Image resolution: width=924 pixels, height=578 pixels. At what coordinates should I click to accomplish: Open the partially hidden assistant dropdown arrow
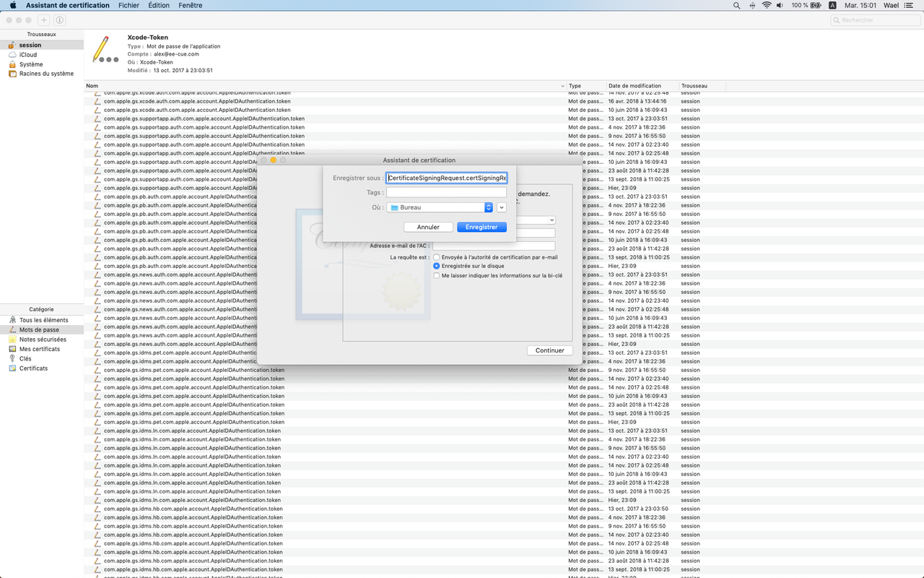(x=552, y=220)
